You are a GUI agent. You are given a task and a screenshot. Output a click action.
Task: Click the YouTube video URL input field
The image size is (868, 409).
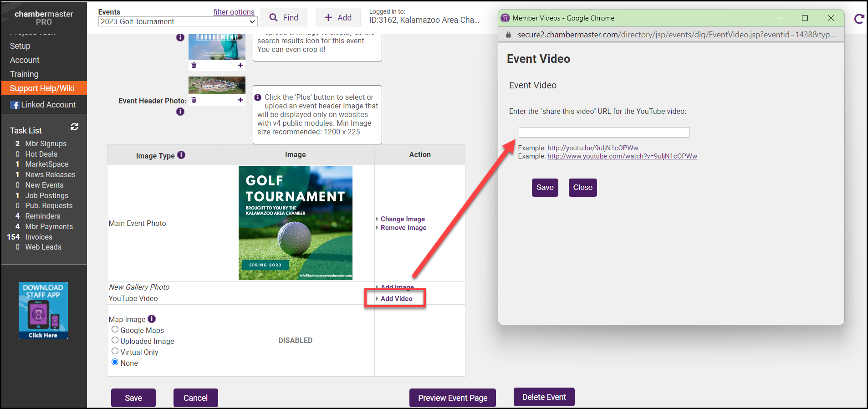603,133
